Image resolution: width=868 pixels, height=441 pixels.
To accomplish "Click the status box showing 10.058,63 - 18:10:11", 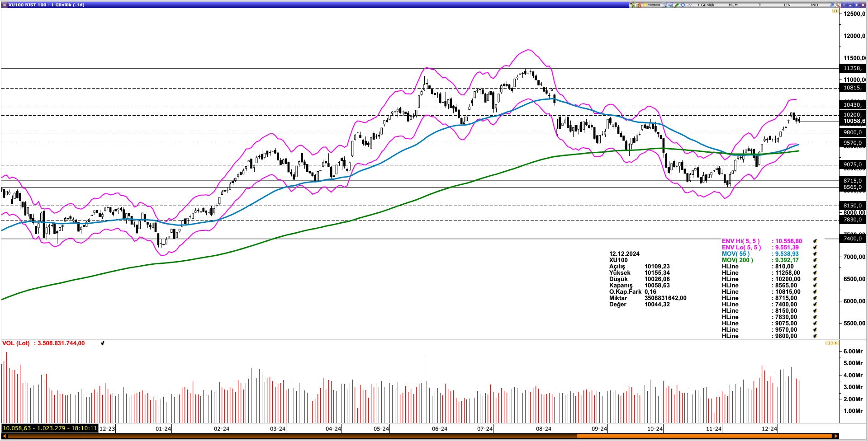I will tap(50, 428).
